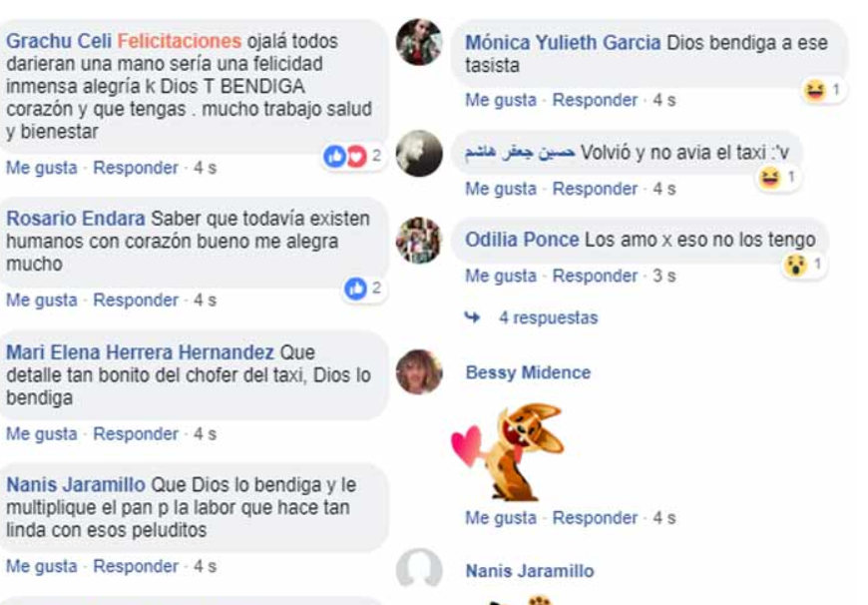Open like and love reactions on Grachu Celi's comment
This screenshot has width=868, height=605.
[x=352, y=157]
